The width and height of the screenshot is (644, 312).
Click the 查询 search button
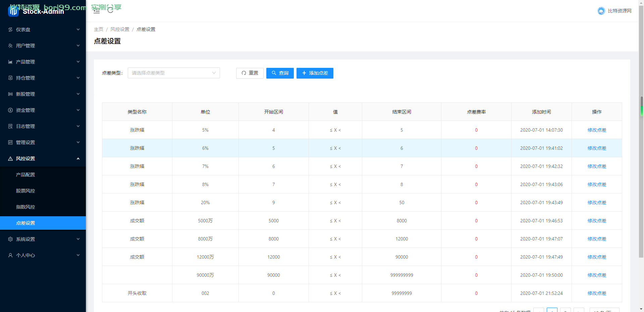280,73
